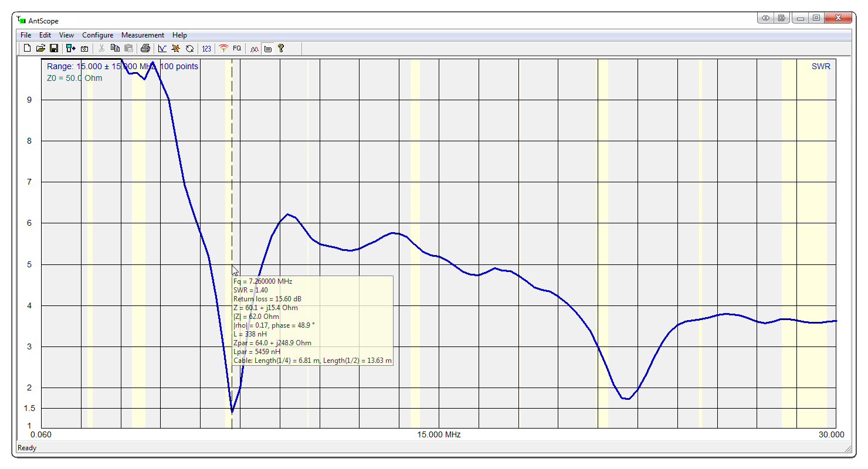Click the window resize grip corner

[x=847, y=448]
